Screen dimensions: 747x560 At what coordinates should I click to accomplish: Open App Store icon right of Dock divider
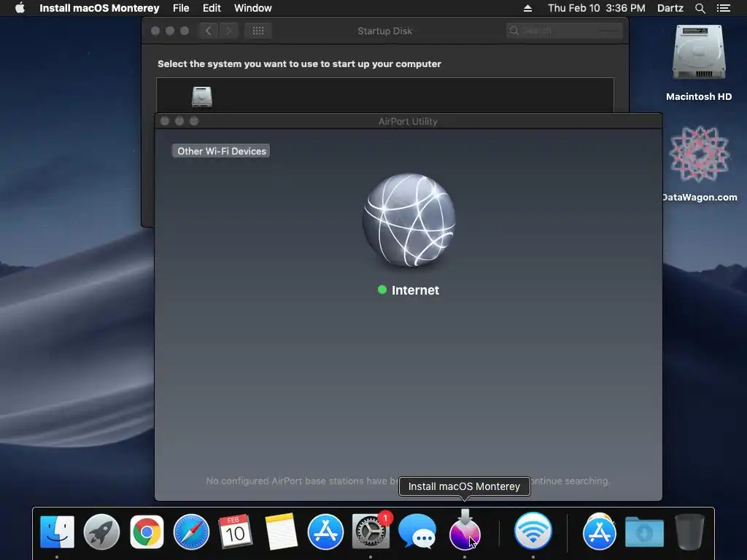point(600,532)
